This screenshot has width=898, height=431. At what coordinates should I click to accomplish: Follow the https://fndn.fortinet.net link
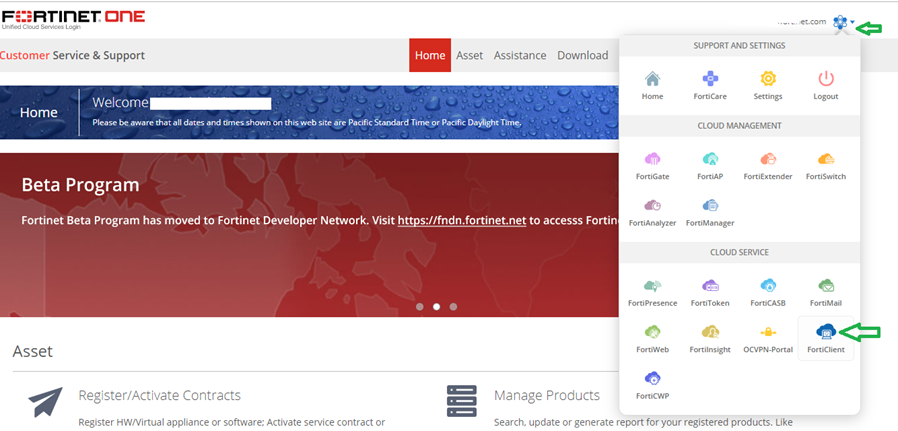[x=462, y=220]
